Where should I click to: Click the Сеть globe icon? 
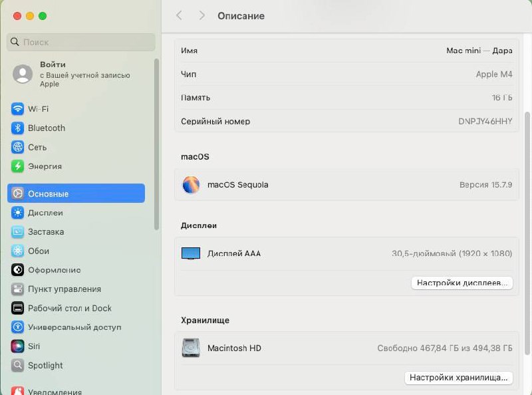[x=17, y=147]
